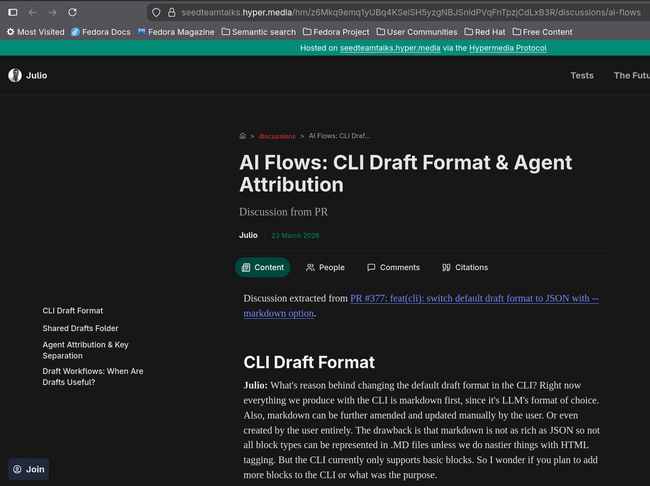Screen dimensions: 650x486
Task: Open the Most Visited bookmarks folder
Action: [36, 32]
